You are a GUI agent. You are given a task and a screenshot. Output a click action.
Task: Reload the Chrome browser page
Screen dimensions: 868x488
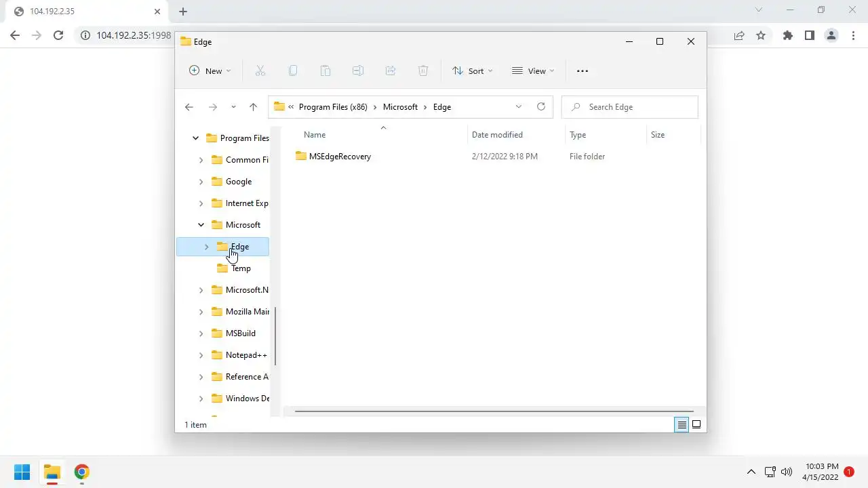pyautogui.click(x=58, y=35)
